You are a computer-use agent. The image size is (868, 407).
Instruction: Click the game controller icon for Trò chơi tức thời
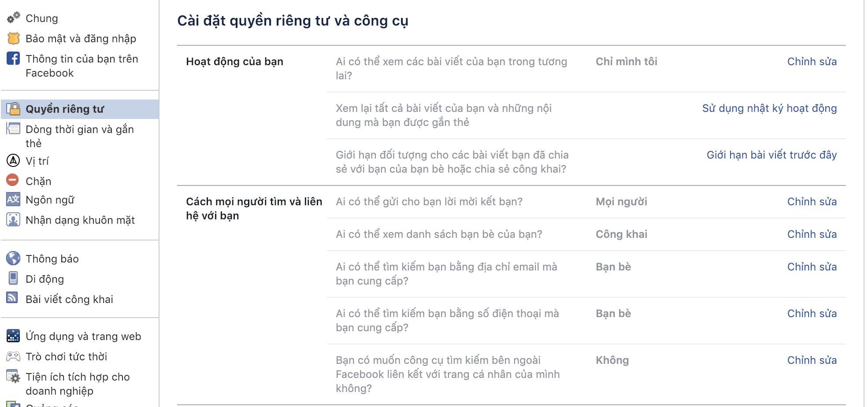click(x=13, y=356)
